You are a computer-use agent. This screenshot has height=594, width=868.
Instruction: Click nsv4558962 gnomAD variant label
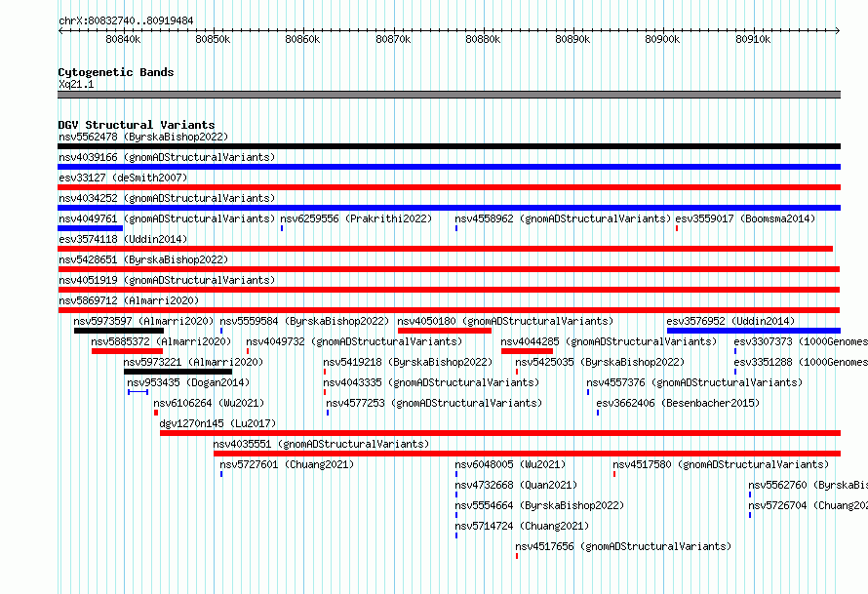[x=563, y=218]
